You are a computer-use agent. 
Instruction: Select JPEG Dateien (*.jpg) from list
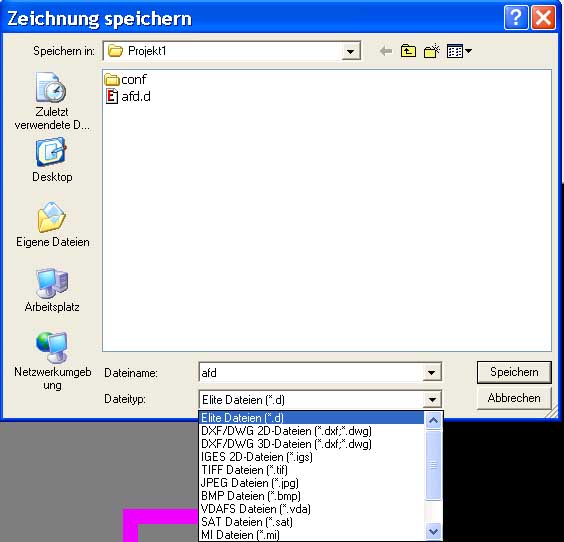[250, 483]
